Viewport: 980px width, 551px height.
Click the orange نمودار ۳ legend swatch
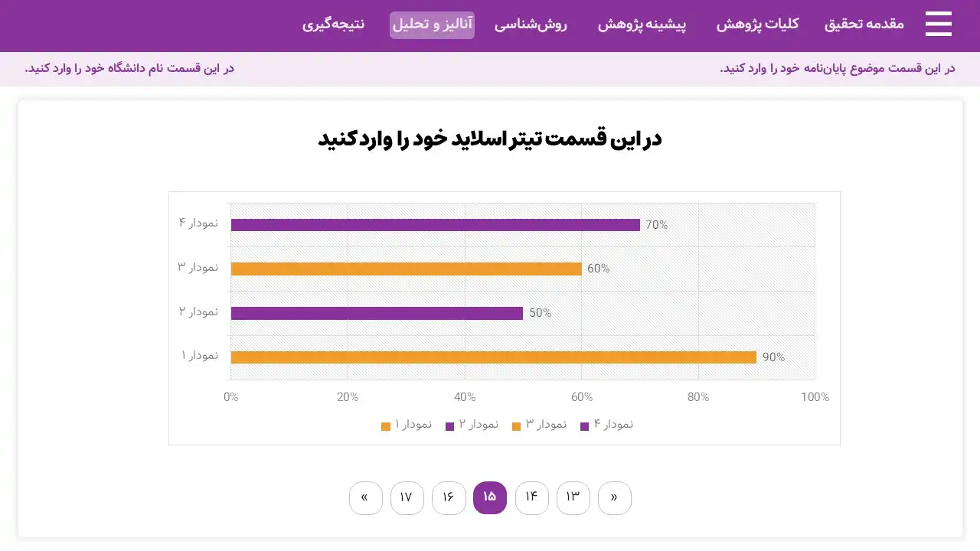[x=517, y=426]
